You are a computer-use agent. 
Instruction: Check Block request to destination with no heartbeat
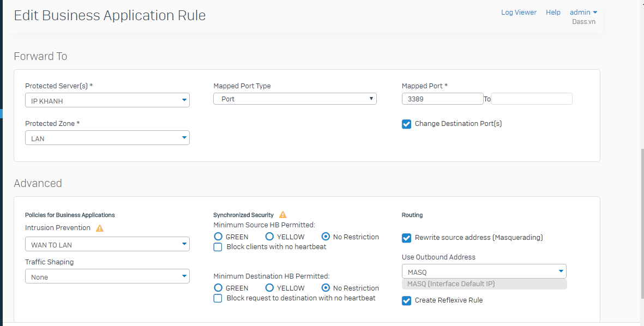tap(218, 299)
